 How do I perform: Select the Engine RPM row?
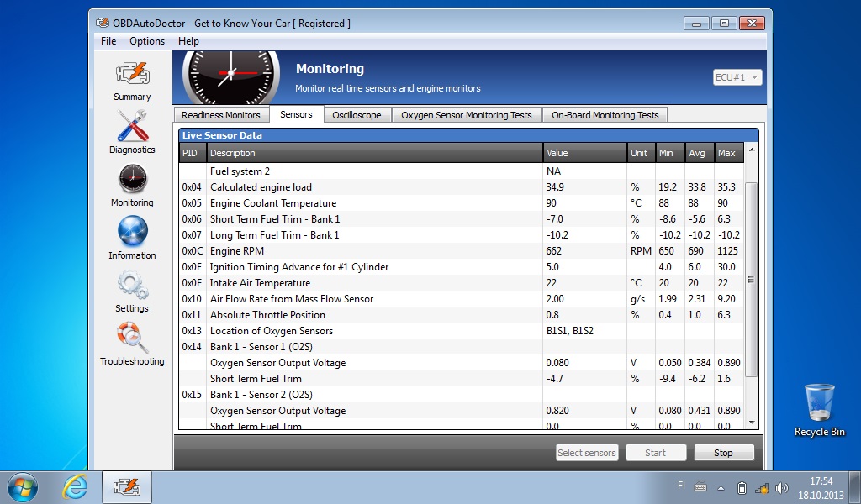[462, 250]
